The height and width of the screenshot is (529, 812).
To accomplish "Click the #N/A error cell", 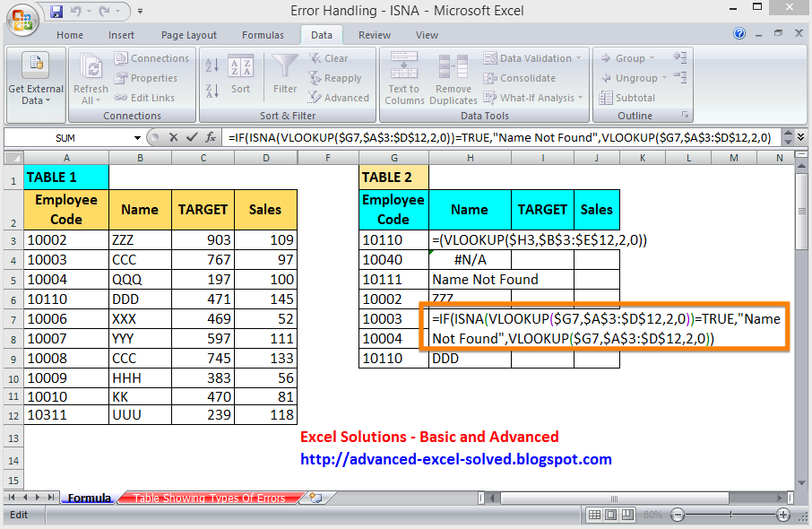I will point(471,260).
